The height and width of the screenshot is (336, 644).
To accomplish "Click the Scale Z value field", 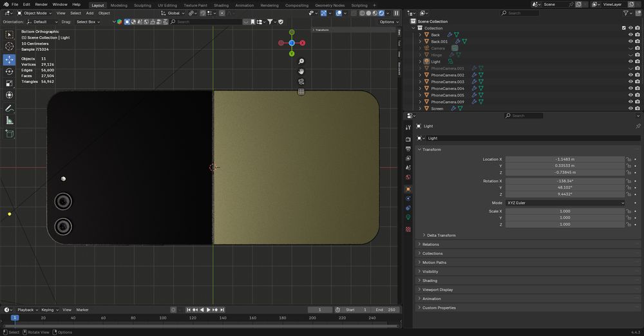I will [565, 224].
